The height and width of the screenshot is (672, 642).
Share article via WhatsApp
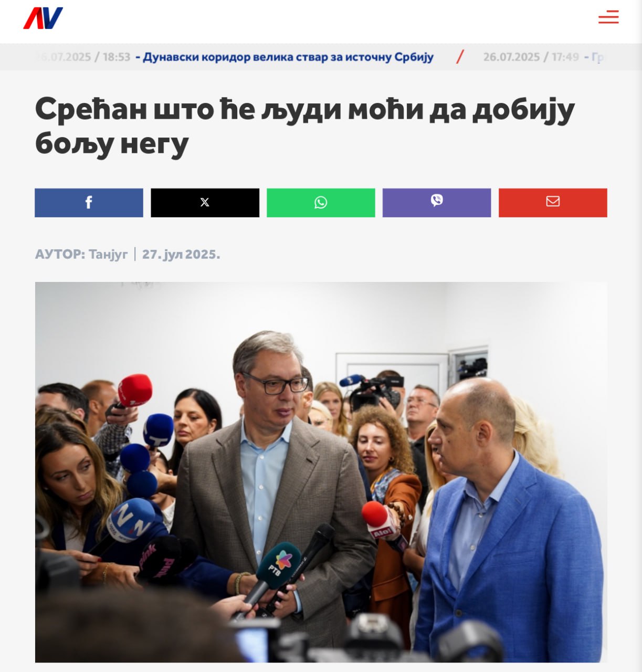[x=321, y=203]
